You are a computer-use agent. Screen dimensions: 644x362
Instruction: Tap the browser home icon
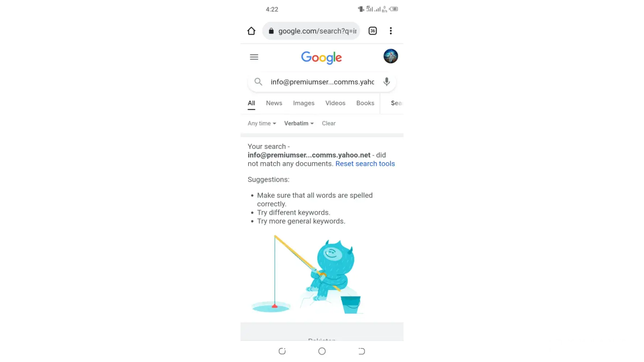[x=251, y=31]
